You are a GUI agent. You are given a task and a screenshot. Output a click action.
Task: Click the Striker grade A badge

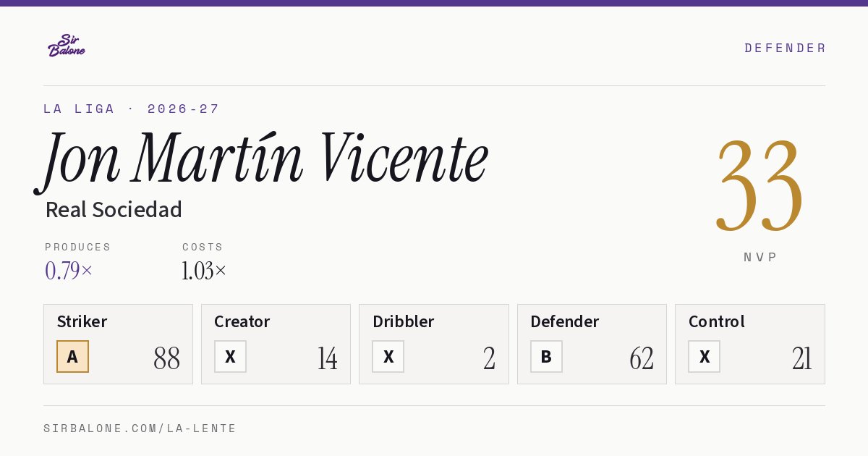(72, 356)
